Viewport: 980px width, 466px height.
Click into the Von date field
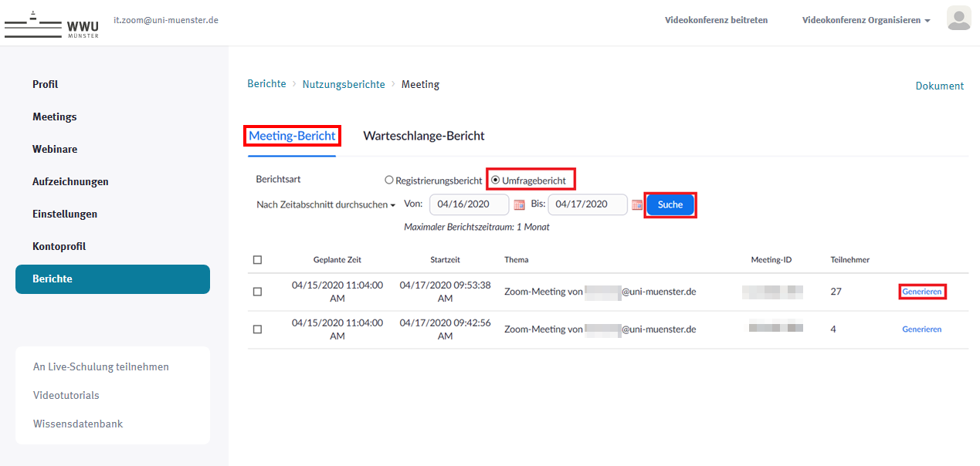click(468, 204)
